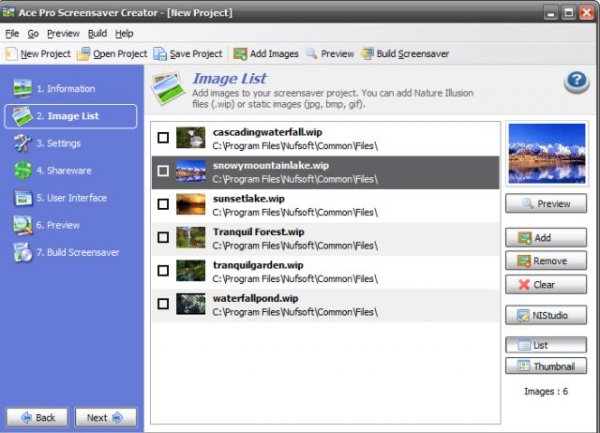Go to the 6. Preview step label
Image resolution: width=600 pixels, height=433 pixels.
coord(58,225)
